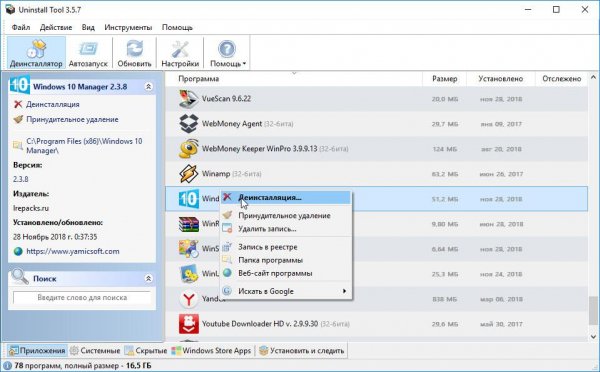Image resolution: width=600 pixels, height=372 pixels.
Task: Click the red X Деинсталляция icon in sidebar
Action: (18, 104)
